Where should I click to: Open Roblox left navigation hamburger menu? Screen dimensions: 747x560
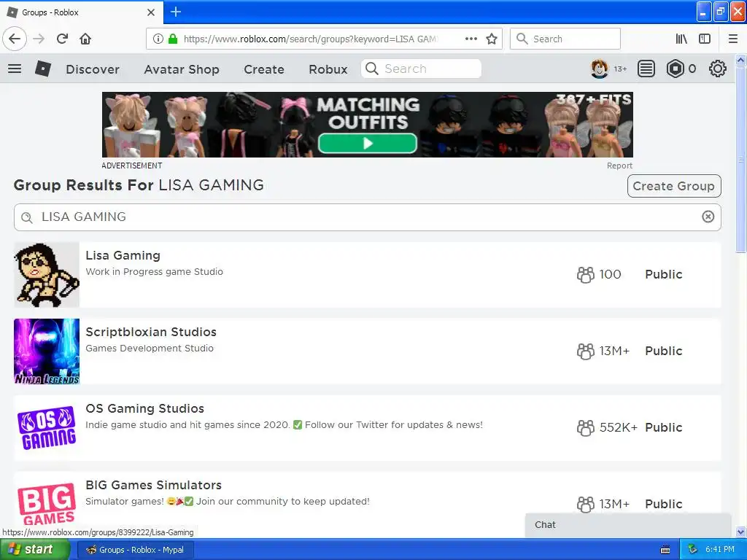coord(15,69)
